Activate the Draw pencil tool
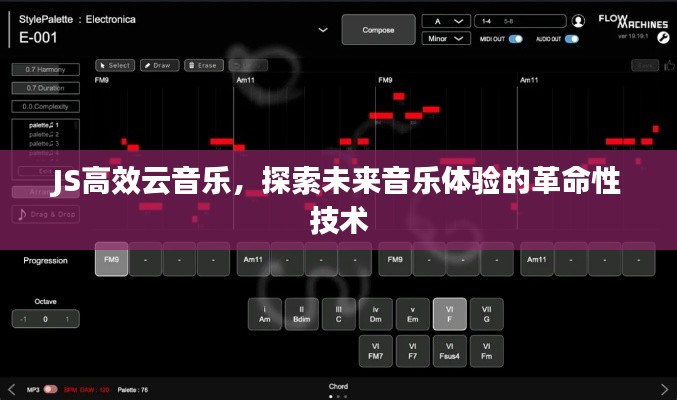The height and width of the screenshot is (400, 677). 157,65
